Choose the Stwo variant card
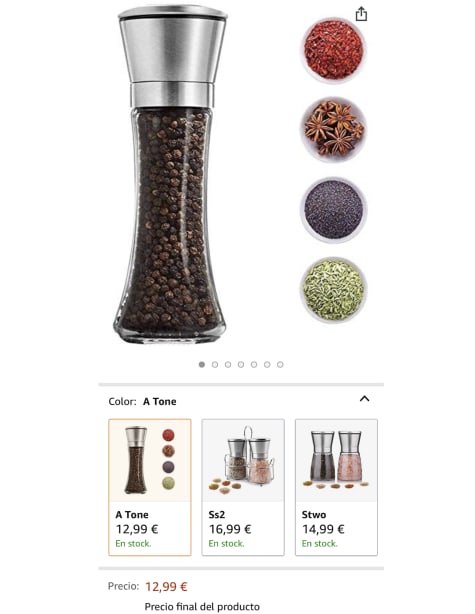Screen dimensions: 475x614 (336, 487)
